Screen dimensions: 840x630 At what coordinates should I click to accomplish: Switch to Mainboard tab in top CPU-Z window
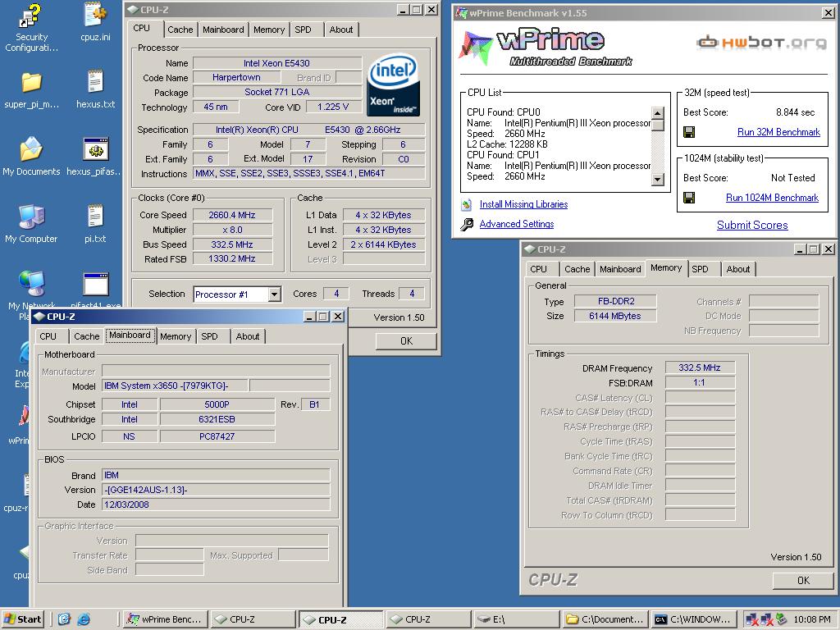[x=223, y=30]
